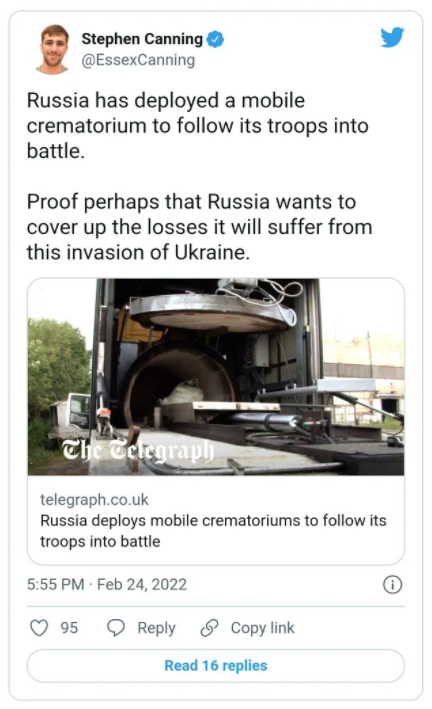
Task: Click the Twitter bird logo
Action: [392, 37]
